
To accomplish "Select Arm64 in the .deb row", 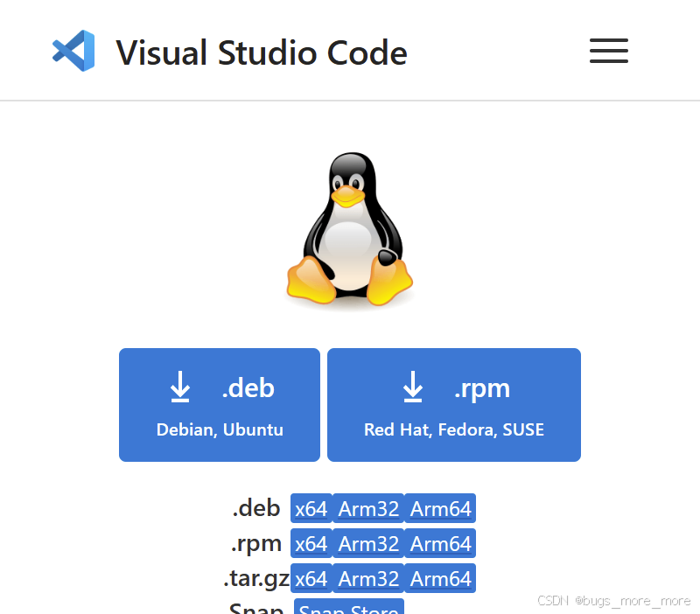I will tap(440, 508).
